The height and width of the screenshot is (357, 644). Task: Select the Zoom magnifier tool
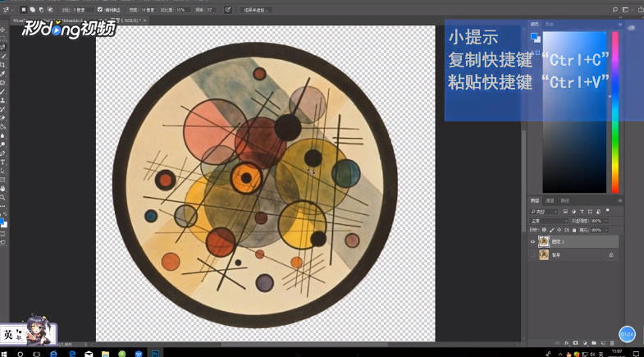click(2, 198)
